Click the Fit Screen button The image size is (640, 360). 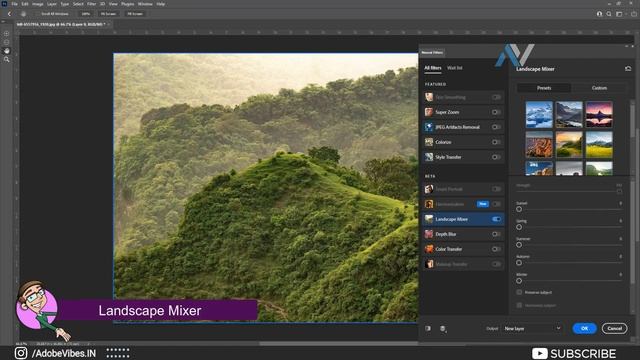coord(108,14)
